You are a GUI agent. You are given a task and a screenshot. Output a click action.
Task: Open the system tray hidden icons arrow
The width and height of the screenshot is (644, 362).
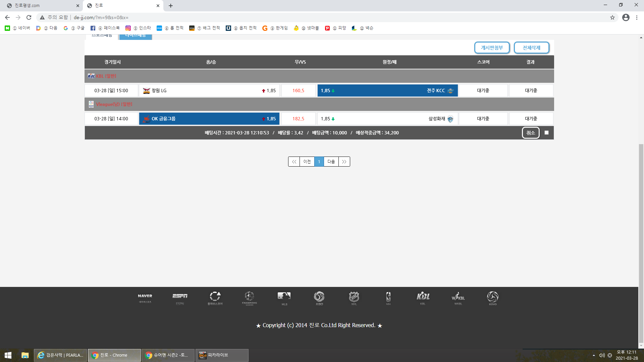(594, 355)
